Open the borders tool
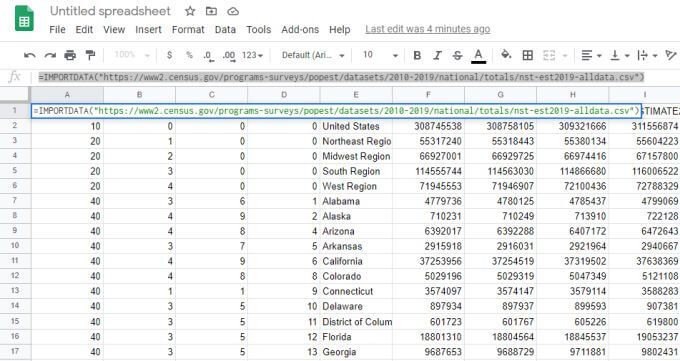The height and width of the screenshot is (361, 680). 527,55
